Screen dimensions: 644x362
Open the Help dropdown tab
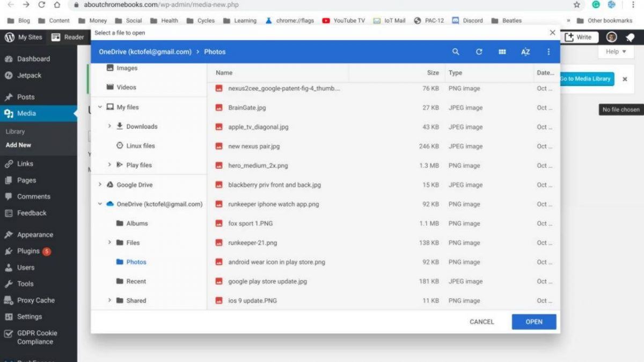point(616,51)
